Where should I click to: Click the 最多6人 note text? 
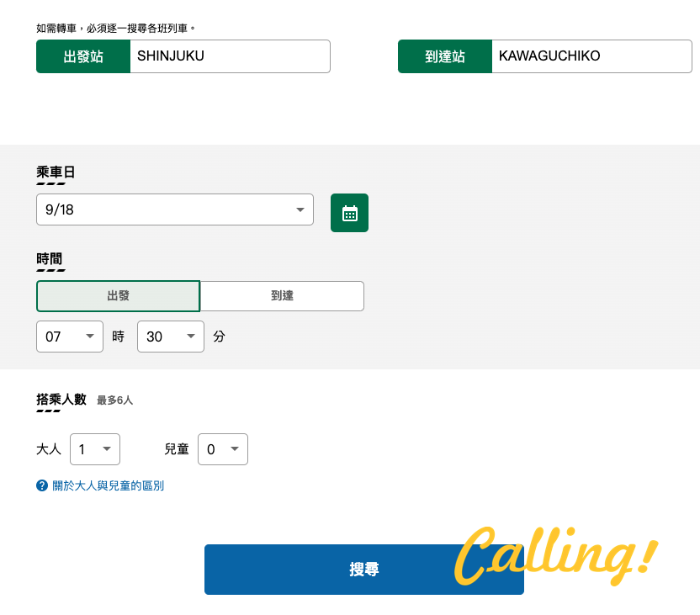click(114, 400)
